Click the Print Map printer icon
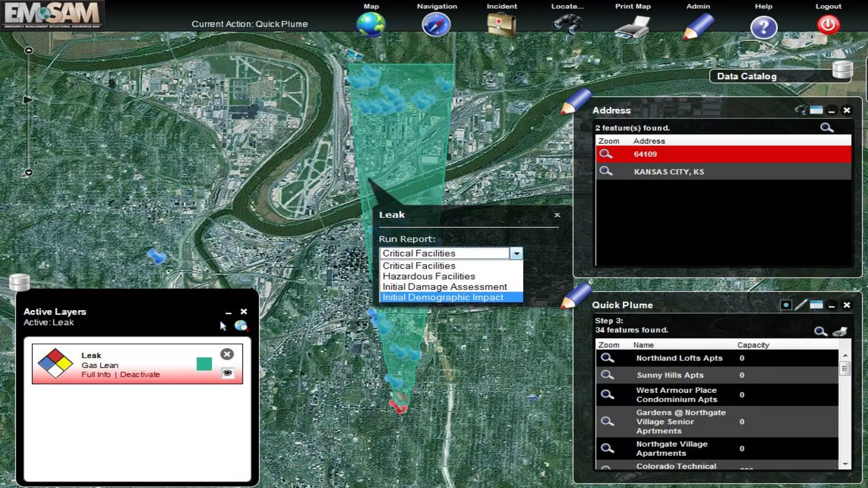The image size is (868, 488). [632, 27]
